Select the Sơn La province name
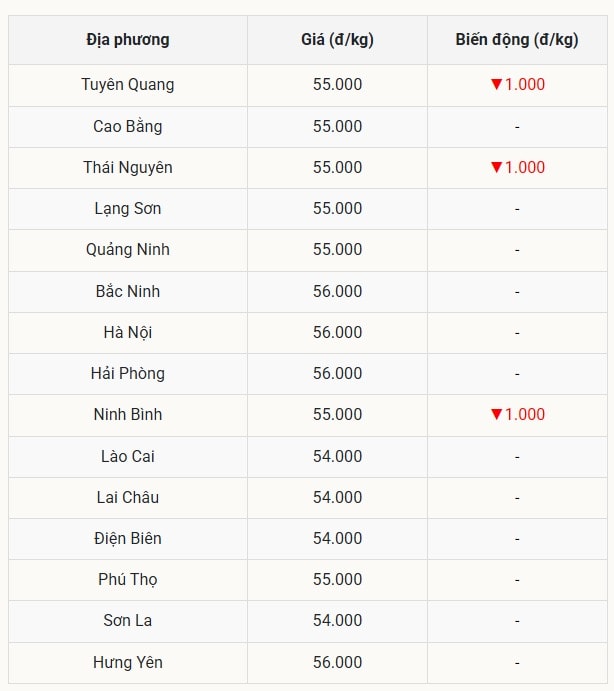The width and height of the screenshot is (614, 691). click(128, 620)
